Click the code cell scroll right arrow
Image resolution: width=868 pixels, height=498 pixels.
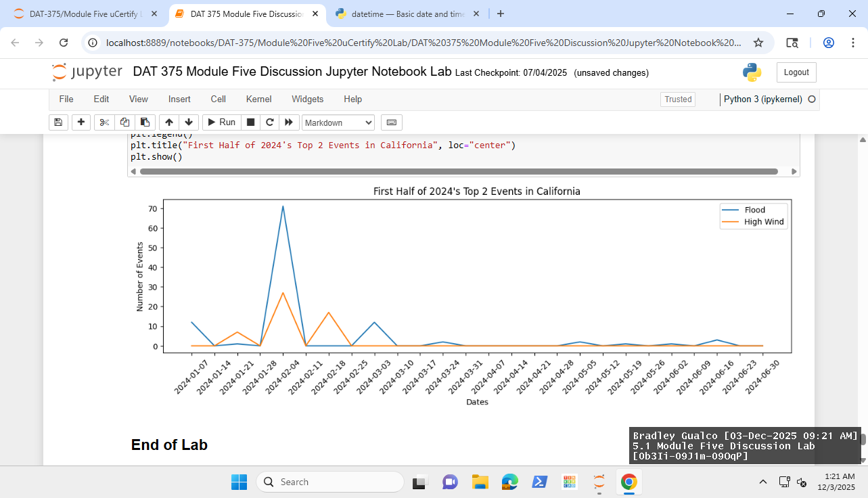794,171
